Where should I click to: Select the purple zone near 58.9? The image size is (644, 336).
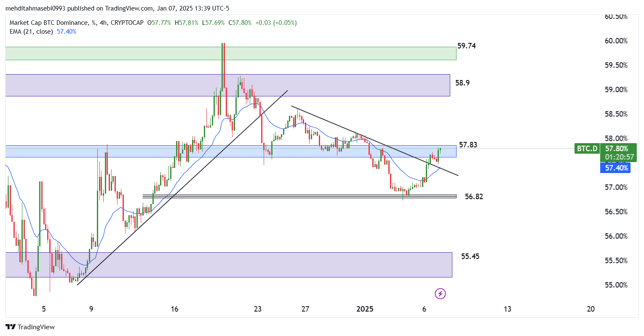pyautogui.click(x=228, y=85)
